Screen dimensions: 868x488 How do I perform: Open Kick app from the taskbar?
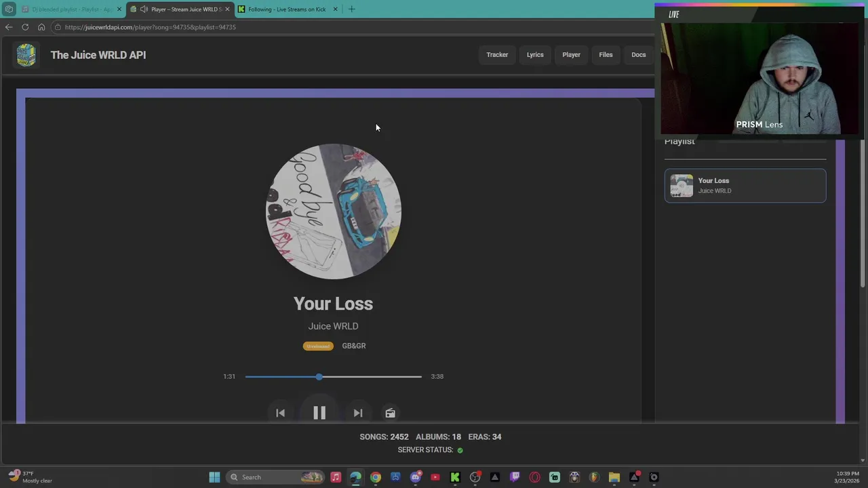(x=455, y=477)
